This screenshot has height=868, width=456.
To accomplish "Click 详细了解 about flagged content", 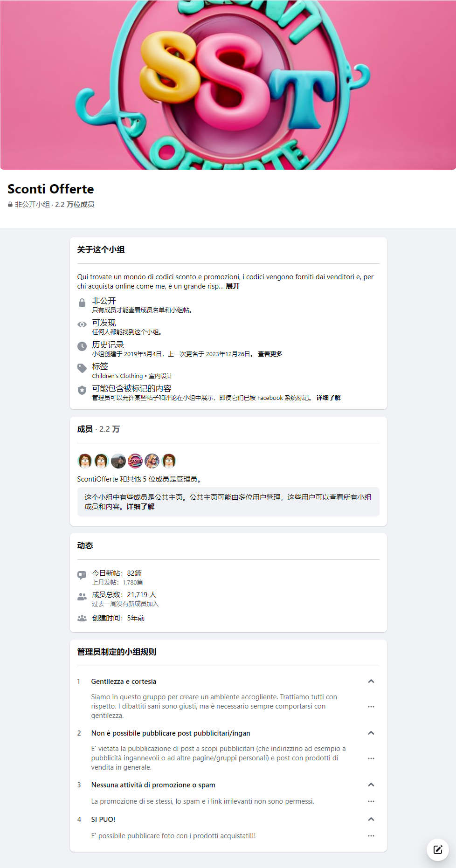I will (329, 398).
